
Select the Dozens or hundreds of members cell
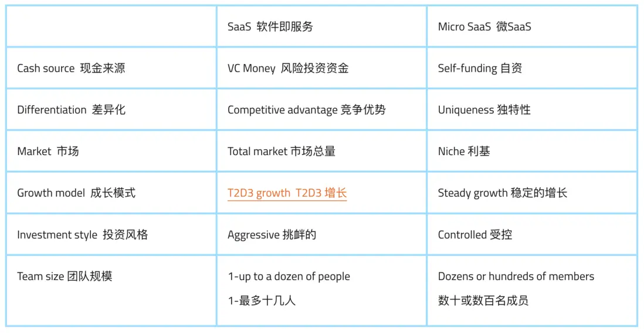pyautogui.click(x=516, y=277)
